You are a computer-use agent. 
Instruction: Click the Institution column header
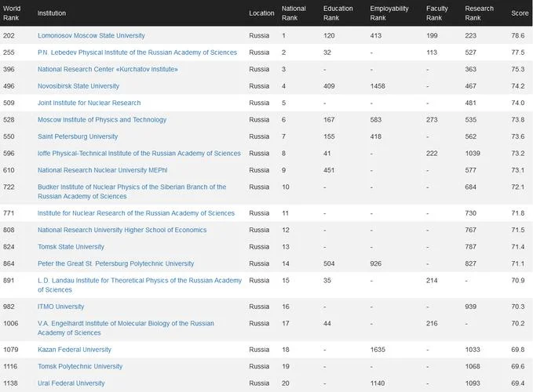[52, 13]
